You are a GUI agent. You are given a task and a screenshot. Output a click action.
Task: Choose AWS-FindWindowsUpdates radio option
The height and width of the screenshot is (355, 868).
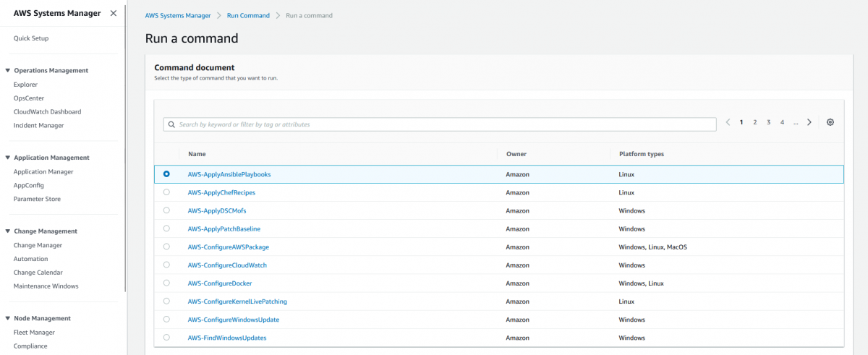click(x=166, y=337)
